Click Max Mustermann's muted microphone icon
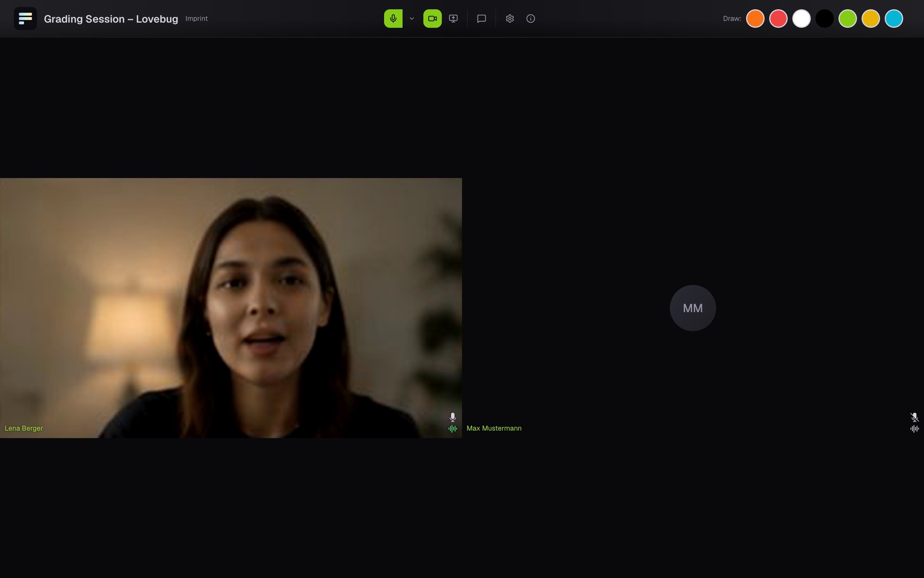Viewport: 924px width, 578px height. pyautogui.click(x=914, y=417)
